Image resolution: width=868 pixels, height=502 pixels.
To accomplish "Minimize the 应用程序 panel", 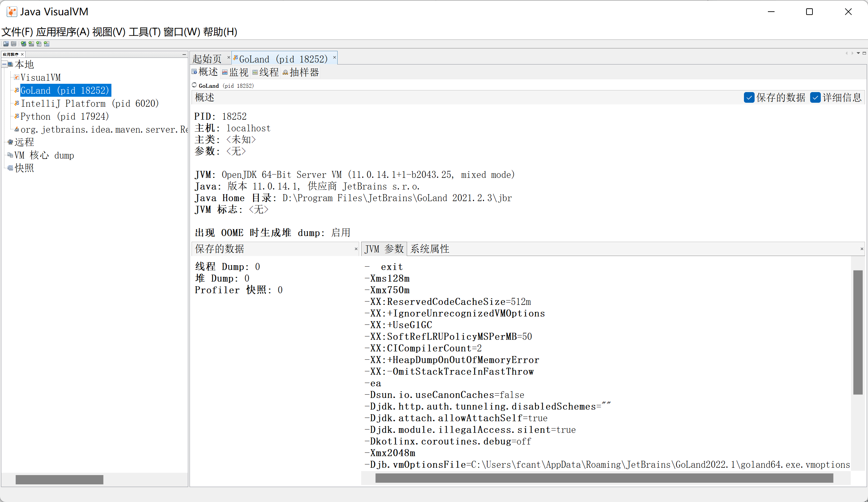I will [x=184, y=55].
